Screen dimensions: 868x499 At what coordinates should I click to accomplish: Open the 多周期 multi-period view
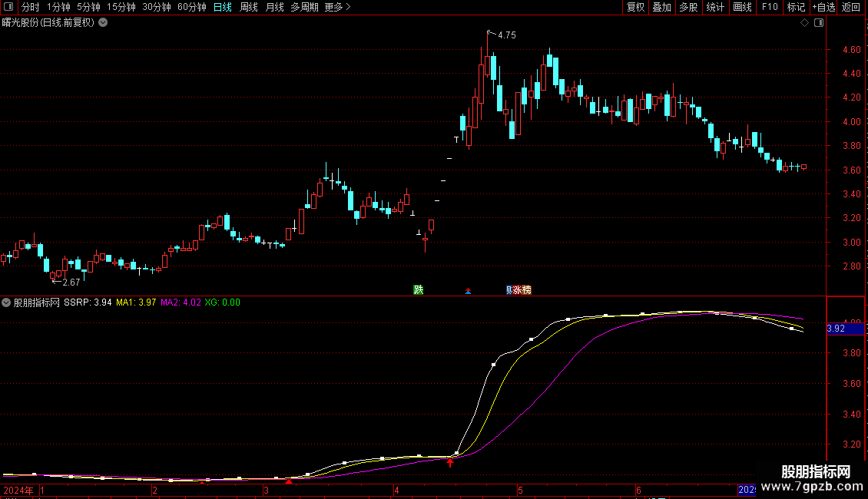click(x=304, y=7)
